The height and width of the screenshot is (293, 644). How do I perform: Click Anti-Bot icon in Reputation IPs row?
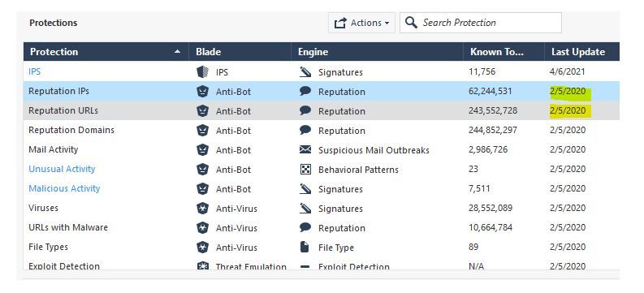point(202,92)
